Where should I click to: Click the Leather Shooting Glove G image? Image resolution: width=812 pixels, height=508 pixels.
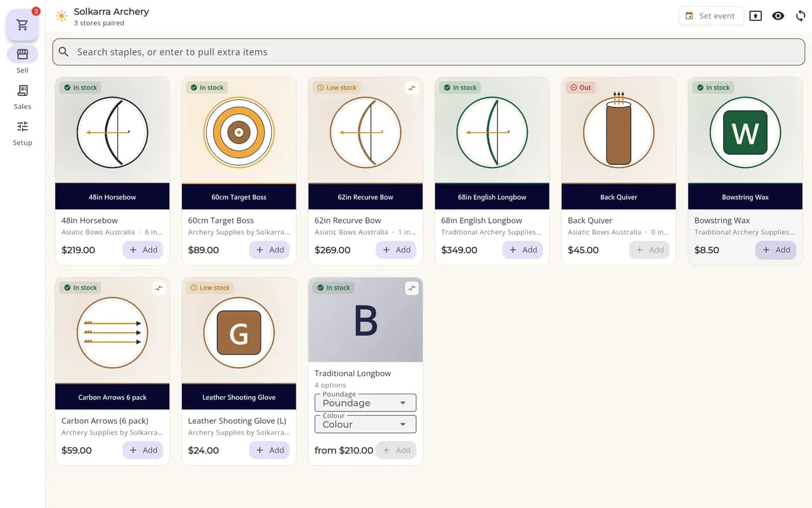pyautogui.click(x=239, y=343)
